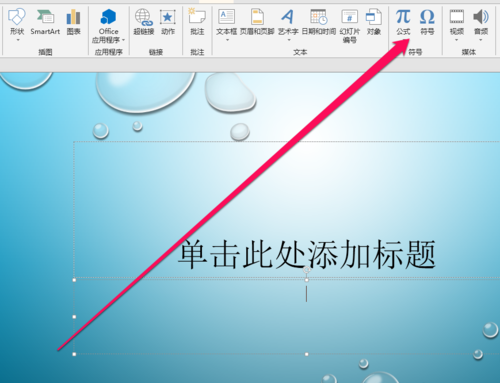The image size is (500, 383).
Task: Click inside the subtitle placeholder box
Action: tap(287, 317)
